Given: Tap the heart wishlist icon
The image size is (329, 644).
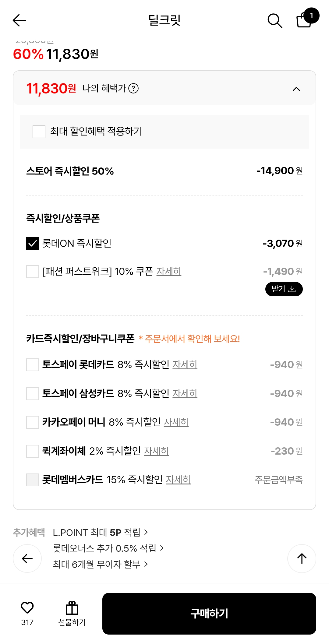Looking at the screenshot, I should coord(27,608).
